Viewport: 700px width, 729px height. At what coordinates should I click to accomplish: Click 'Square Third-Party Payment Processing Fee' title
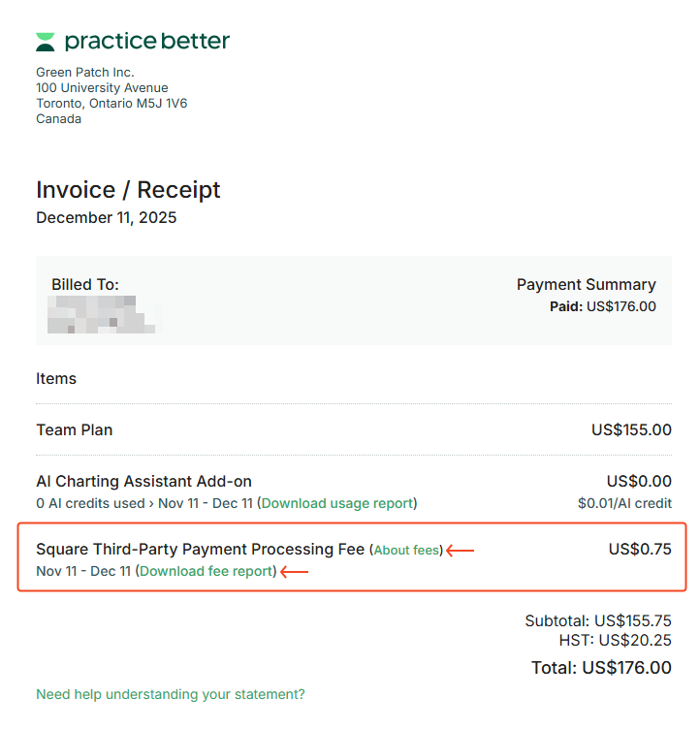coord(201,549)
